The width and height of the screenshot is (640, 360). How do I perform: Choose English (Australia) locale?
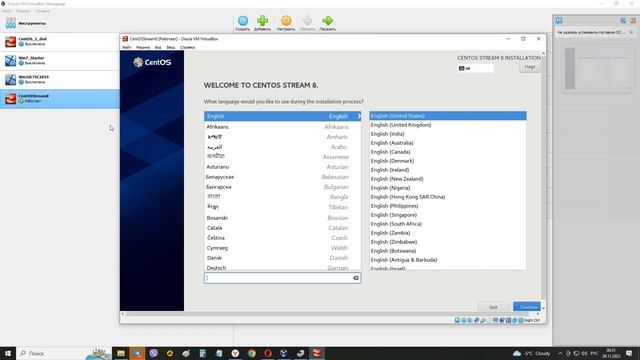click(x=448, y=143)
